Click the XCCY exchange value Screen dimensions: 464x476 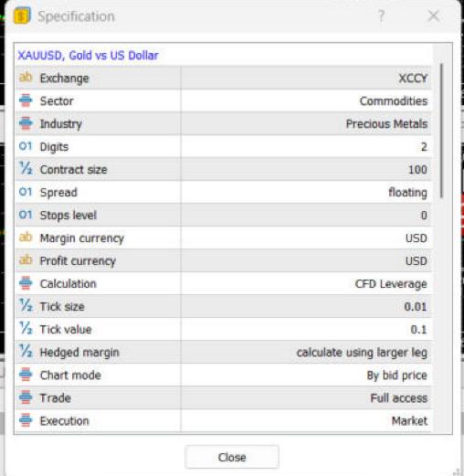(413, 79)
